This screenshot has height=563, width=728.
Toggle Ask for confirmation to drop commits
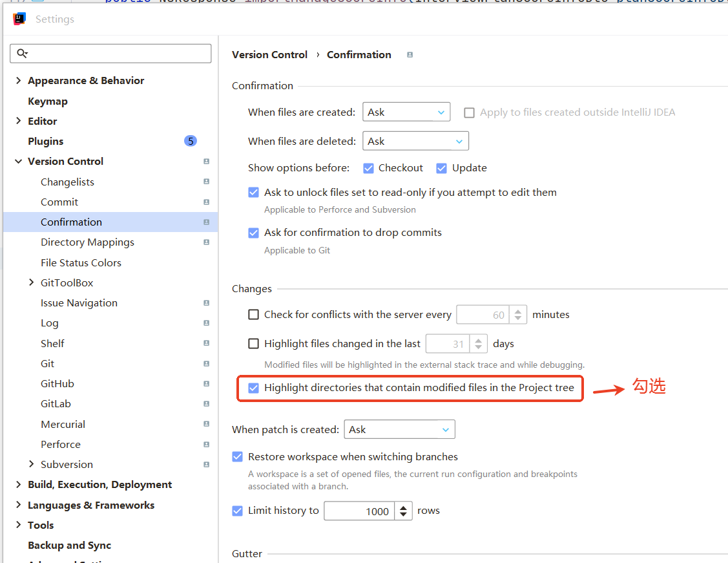pyautogui.click(x=253, y=233)
